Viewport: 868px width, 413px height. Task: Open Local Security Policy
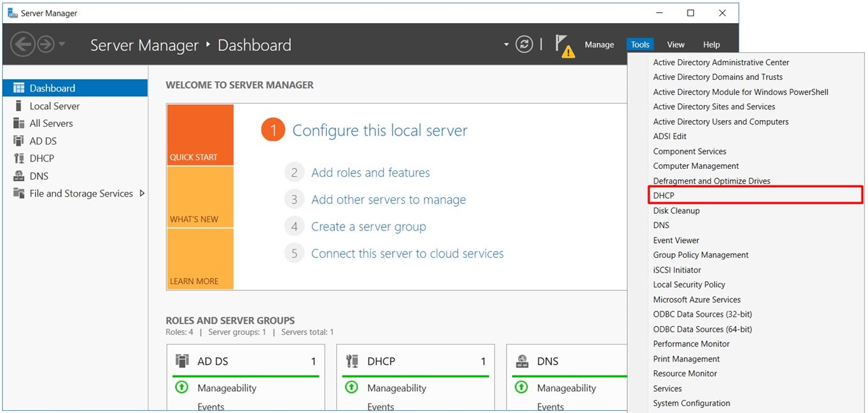pyautogui.click(x=689, y=285)
